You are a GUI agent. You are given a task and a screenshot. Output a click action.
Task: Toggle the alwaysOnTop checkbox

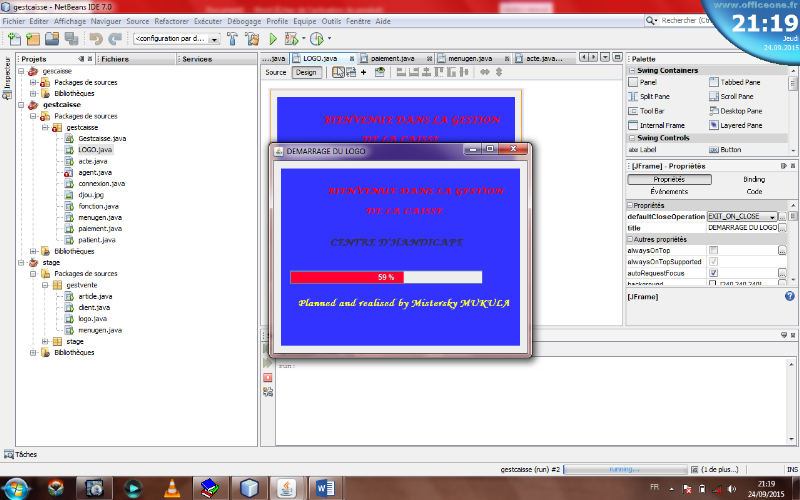tap(713, 251)
